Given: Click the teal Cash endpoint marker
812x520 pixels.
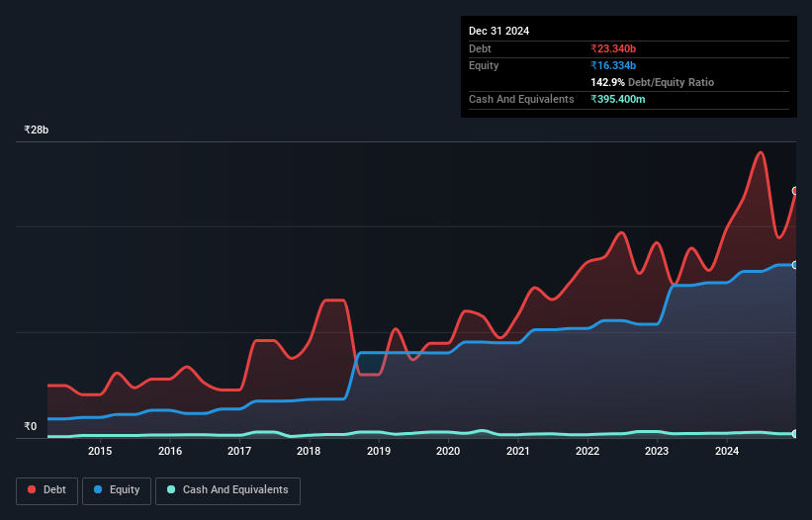Looking at the screenshot, I should click(795, 434).
